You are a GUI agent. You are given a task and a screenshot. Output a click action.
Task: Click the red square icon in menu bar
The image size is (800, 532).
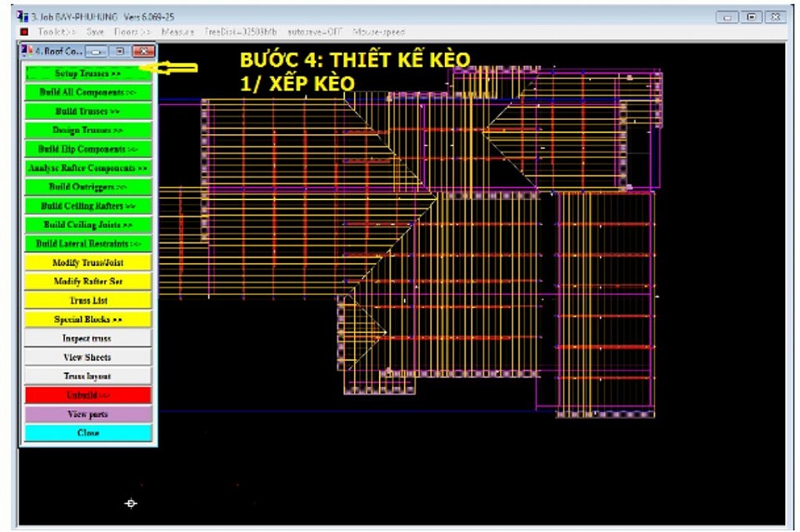24,32
